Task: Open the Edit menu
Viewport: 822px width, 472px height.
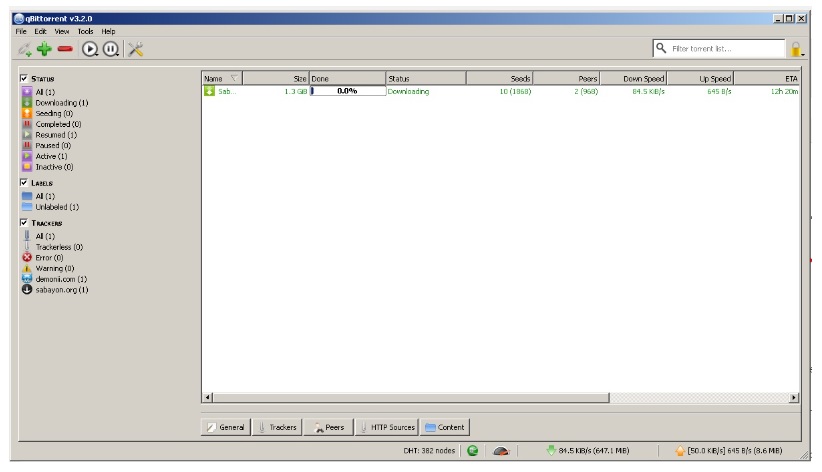Action: pos(40,31)
